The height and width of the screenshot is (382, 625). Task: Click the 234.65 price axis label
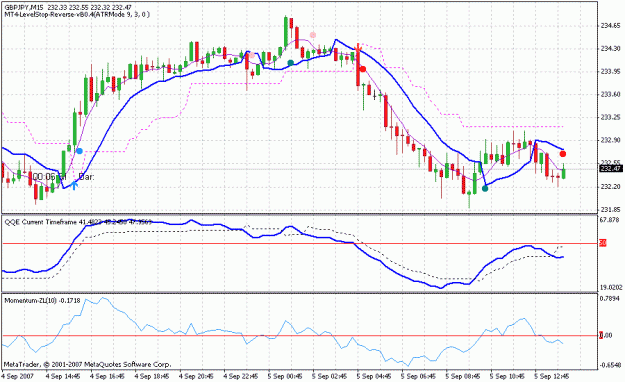click(x=611, y=26)
